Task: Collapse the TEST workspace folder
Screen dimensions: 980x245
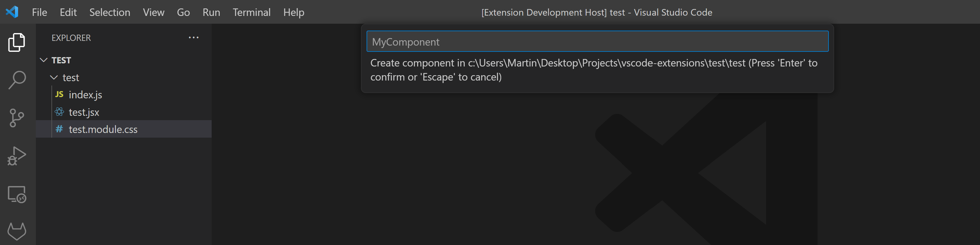Action: coord(44,60)
